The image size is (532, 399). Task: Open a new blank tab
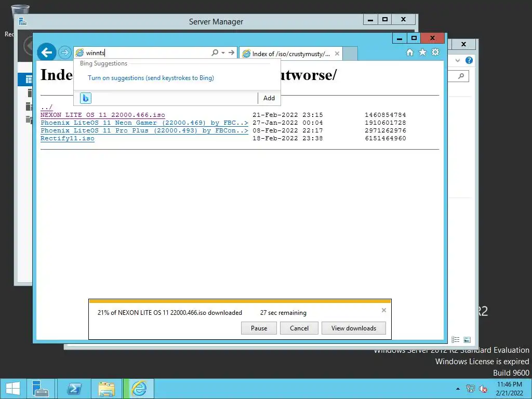[x=350, y=54]
